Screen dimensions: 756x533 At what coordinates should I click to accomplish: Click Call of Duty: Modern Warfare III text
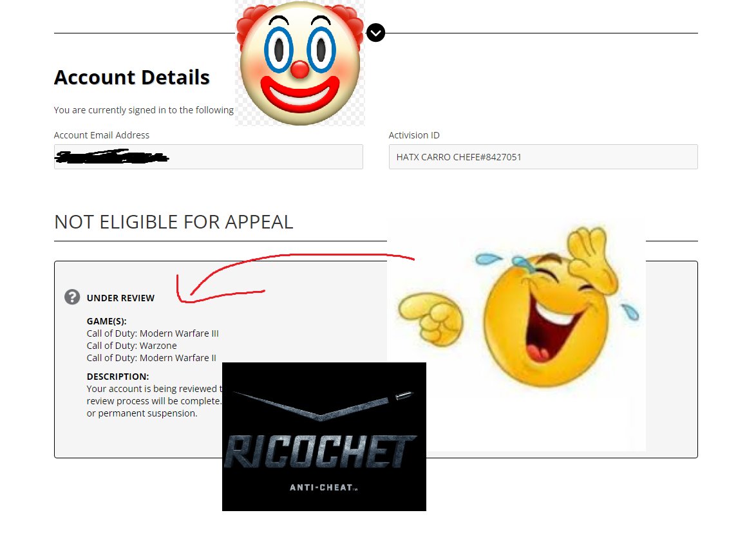coord(153,333)
